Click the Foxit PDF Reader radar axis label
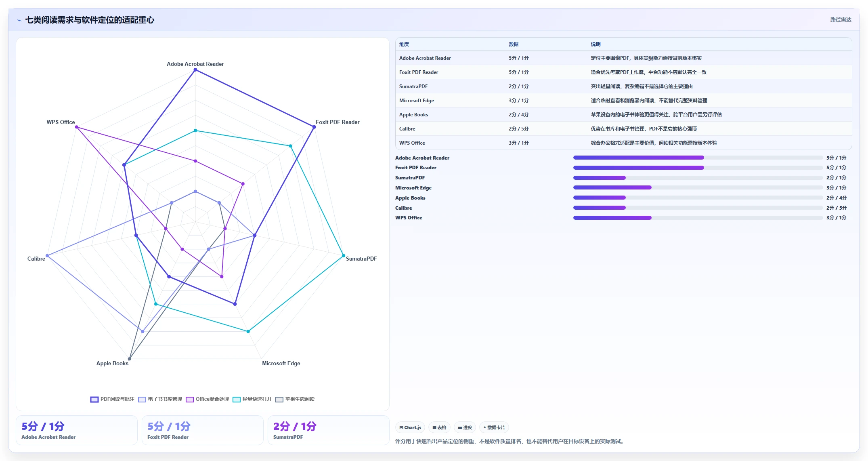The image size is (868, 461). 338,122
